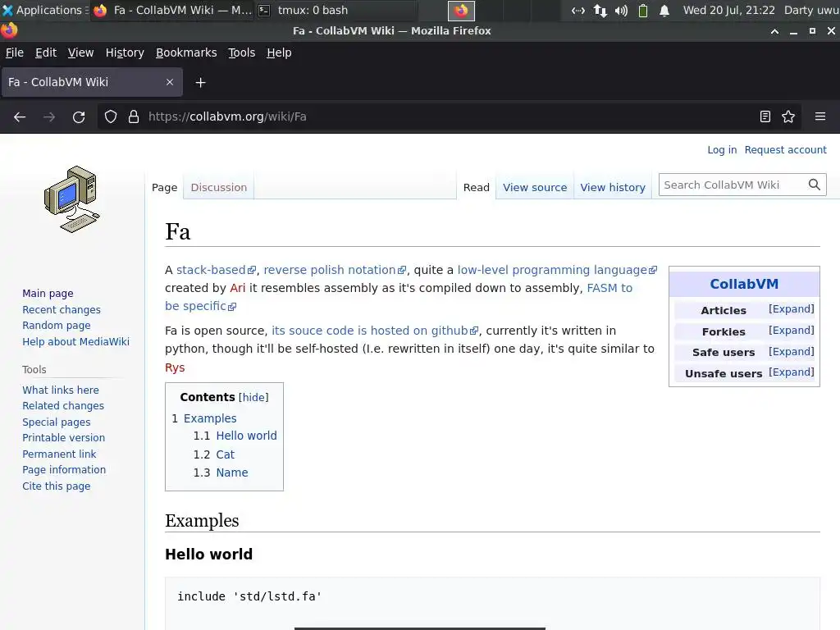840x630 pixels.
Task: Jump to Examples in contents
Action: click(210, 418)
